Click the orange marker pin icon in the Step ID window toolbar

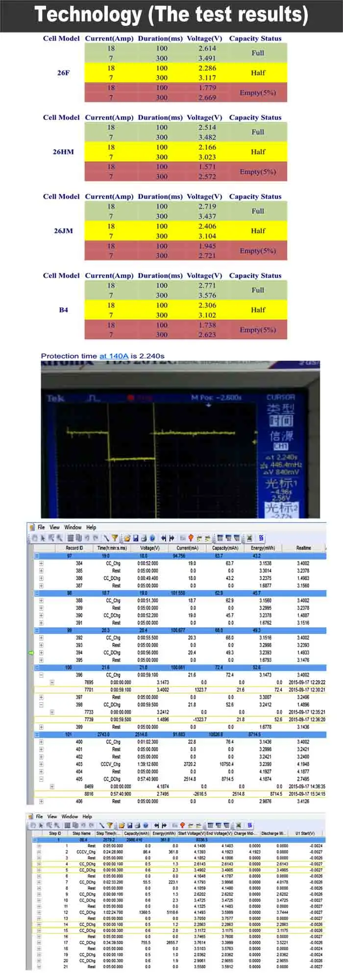[182, 826]
